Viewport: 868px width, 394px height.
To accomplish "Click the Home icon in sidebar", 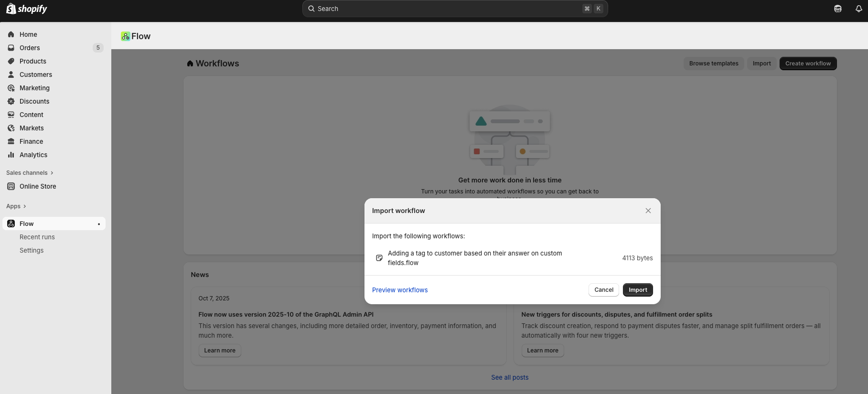I will coord(11,34).
